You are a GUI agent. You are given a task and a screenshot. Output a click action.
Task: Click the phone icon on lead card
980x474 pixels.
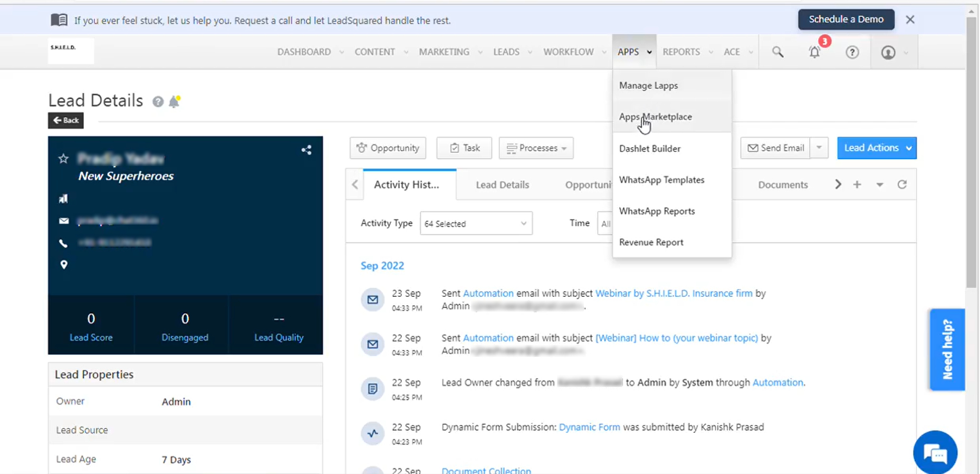pyautogui.click(x=64, y=243)
